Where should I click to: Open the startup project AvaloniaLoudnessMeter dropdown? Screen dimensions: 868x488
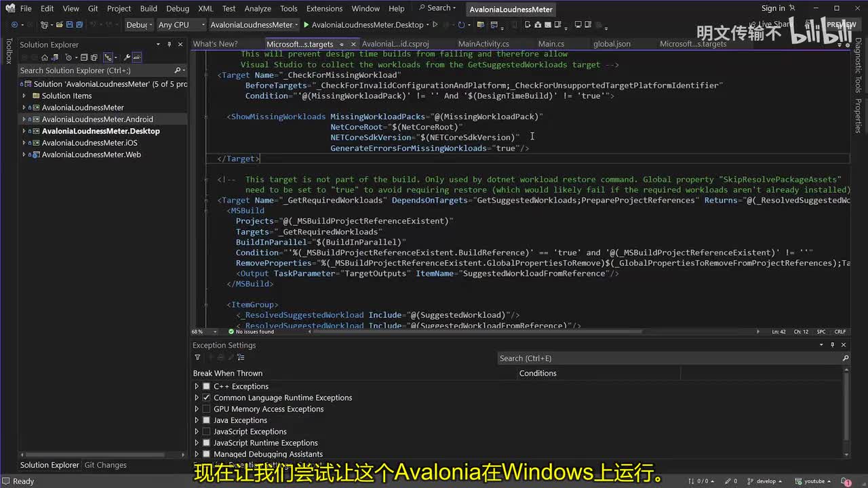pos(254,24)
